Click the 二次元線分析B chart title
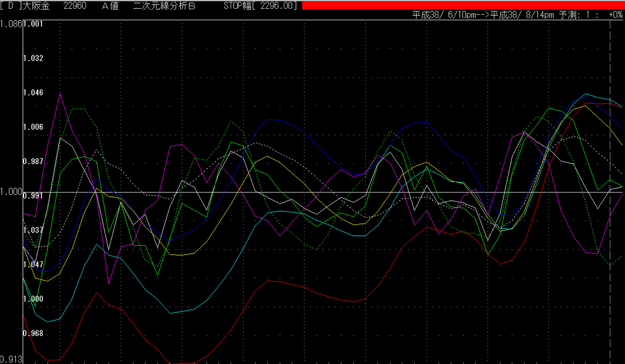 coord(164,5)
